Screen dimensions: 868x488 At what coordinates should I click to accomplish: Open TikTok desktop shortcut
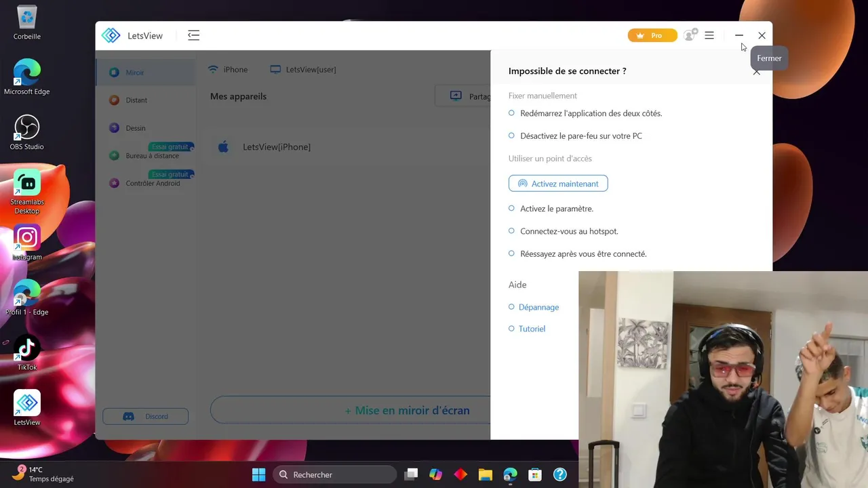click(x=27, y=353)
